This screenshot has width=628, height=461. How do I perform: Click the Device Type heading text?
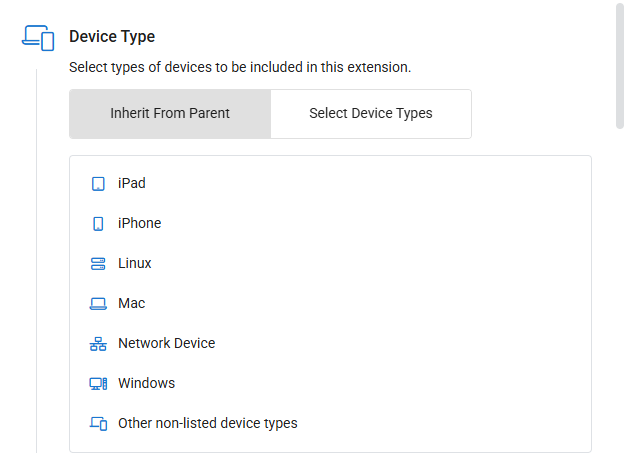[112, 37]
